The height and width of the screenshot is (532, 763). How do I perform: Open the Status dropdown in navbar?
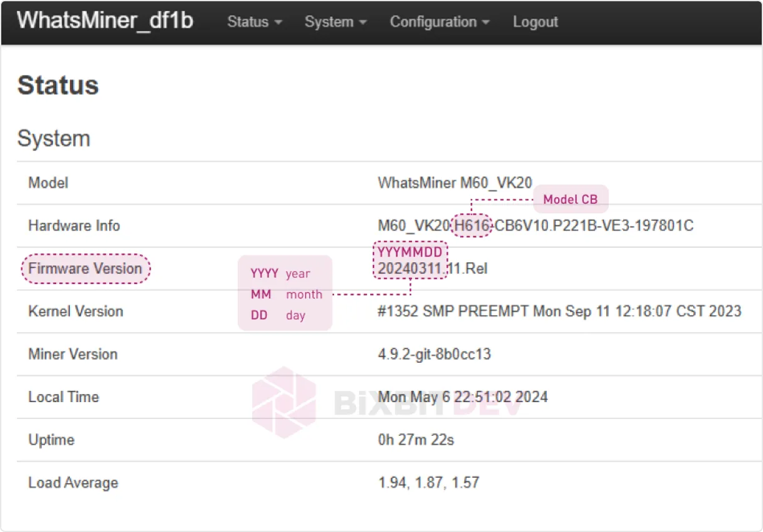pyautogui.click(x=254, y=22)
